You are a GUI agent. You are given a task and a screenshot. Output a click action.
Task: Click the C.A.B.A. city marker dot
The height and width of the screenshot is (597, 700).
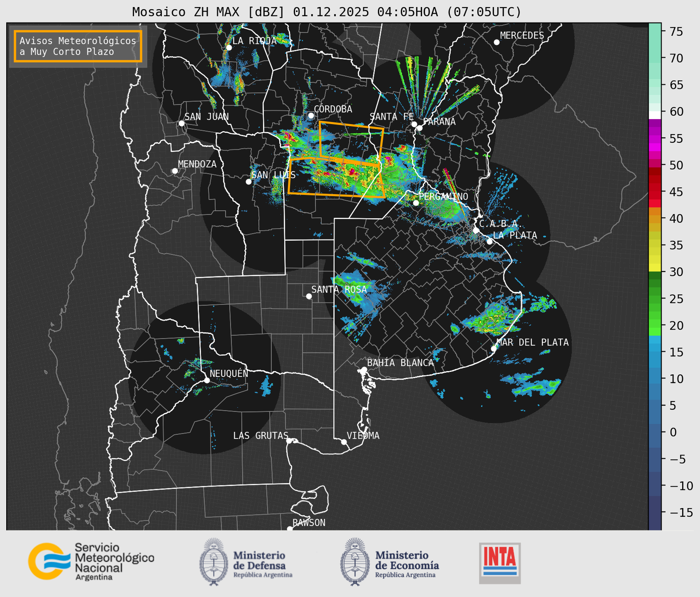tap(476, 230)
